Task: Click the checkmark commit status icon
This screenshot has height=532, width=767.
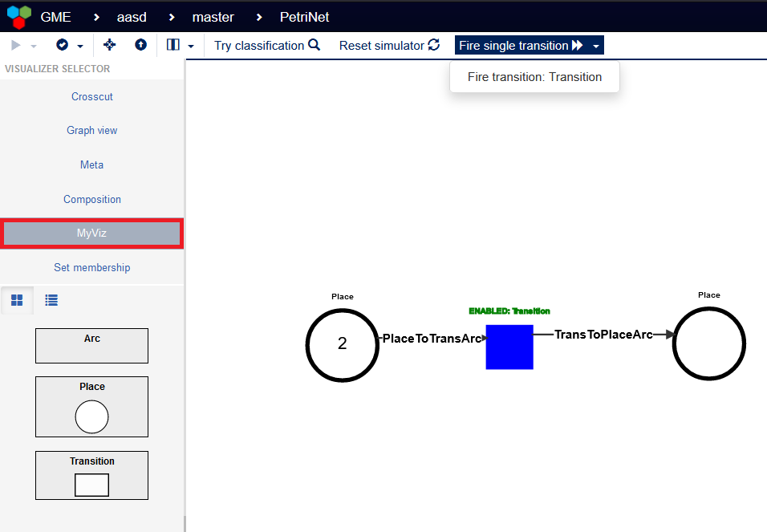Action: coord(63,46)
